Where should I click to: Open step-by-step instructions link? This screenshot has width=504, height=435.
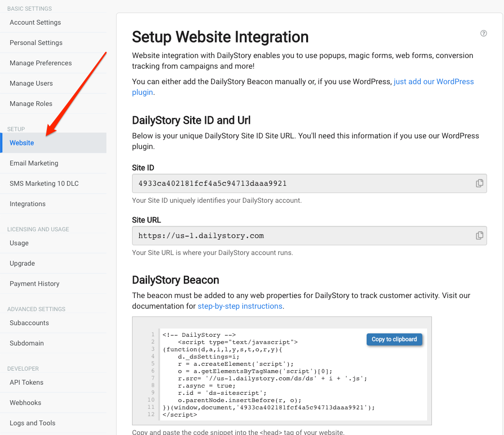240,306
